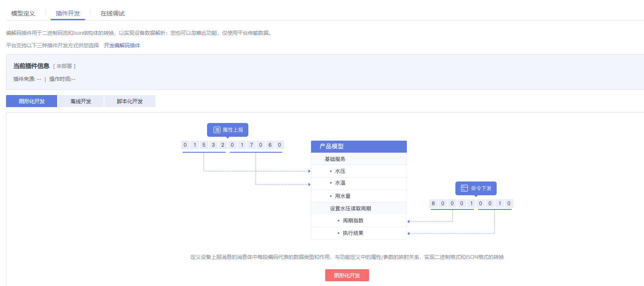Click the 设置水压读取周期 row
Viewport: 644px width, 286px height.
[x=350, y=209]
